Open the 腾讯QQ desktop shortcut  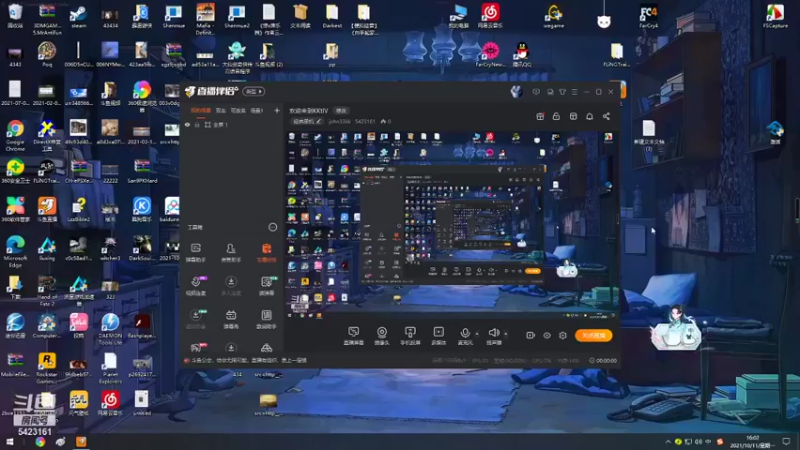pos(521,54)
